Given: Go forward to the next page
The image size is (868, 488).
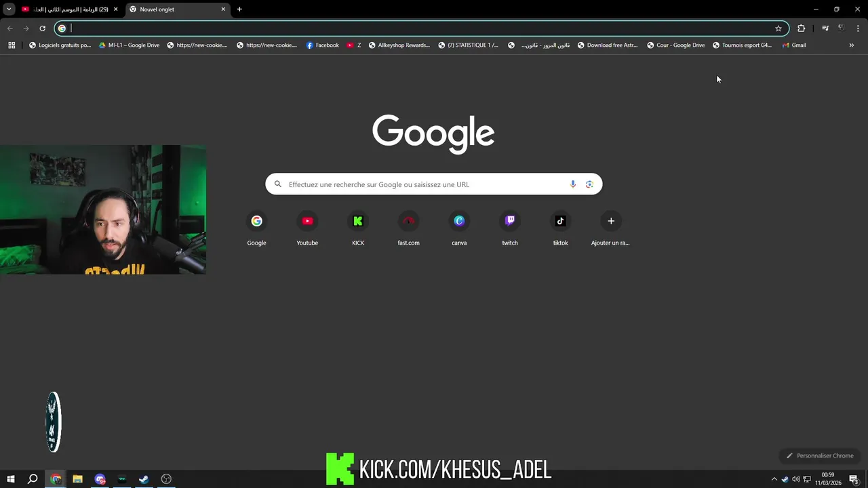Looking at the screenshot, I should (x=26, y=28).
